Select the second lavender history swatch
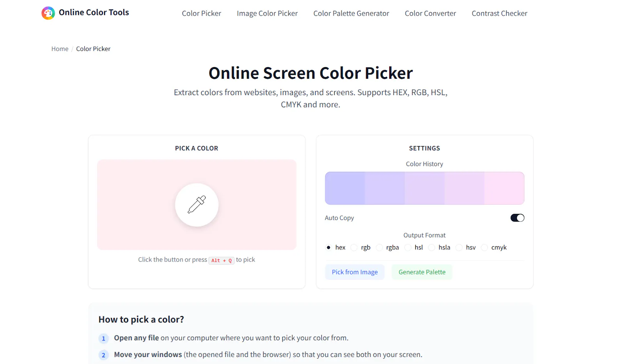 coord(385,188)
